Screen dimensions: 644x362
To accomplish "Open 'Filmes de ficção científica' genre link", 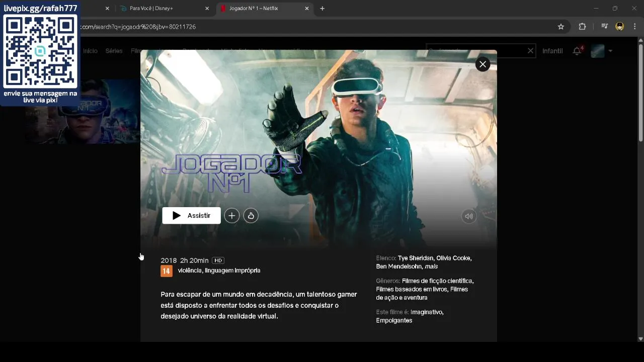I will pyautogui.click(x=438, y=281).
